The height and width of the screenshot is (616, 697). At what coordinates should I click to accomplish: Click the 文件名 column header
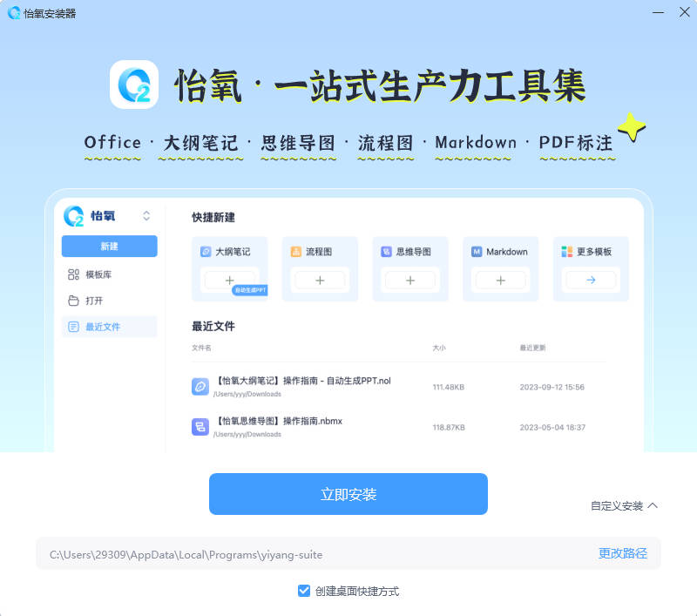201,348
